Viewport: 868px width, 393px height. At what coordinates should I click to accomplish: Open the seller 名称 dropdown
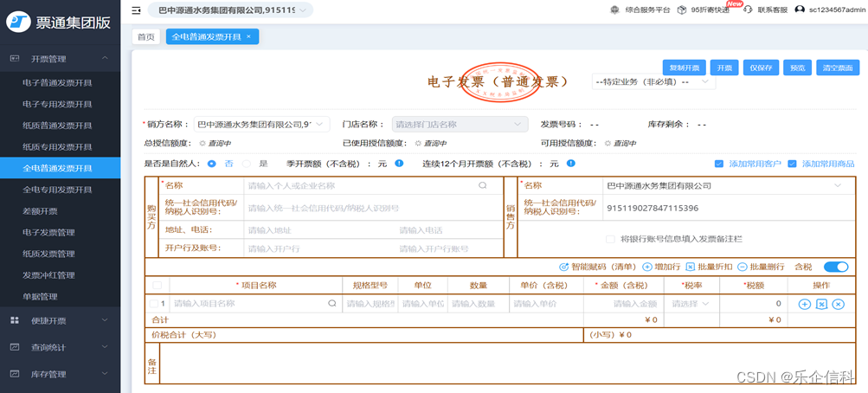pyautogui.click(x=729, y=186)
